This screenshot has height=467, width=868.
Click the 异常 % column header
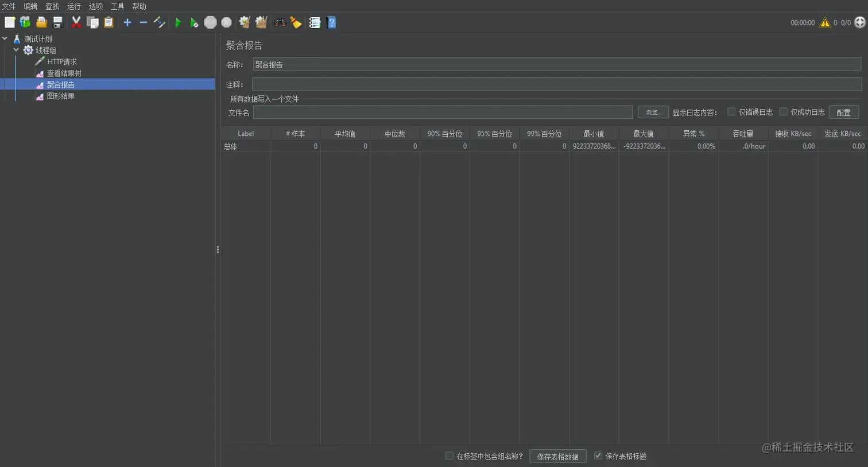693,134
